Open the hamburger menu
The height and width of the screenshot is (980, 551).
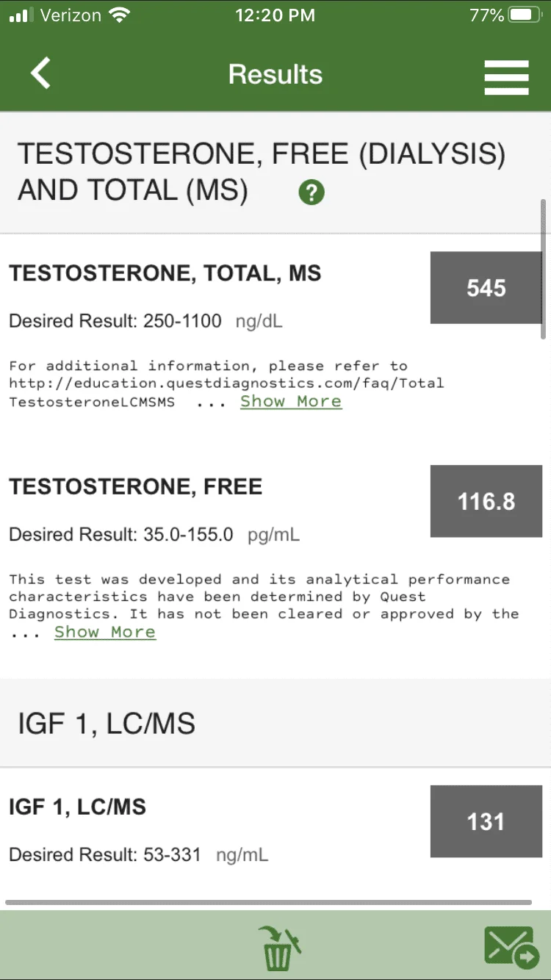point(506,76)
